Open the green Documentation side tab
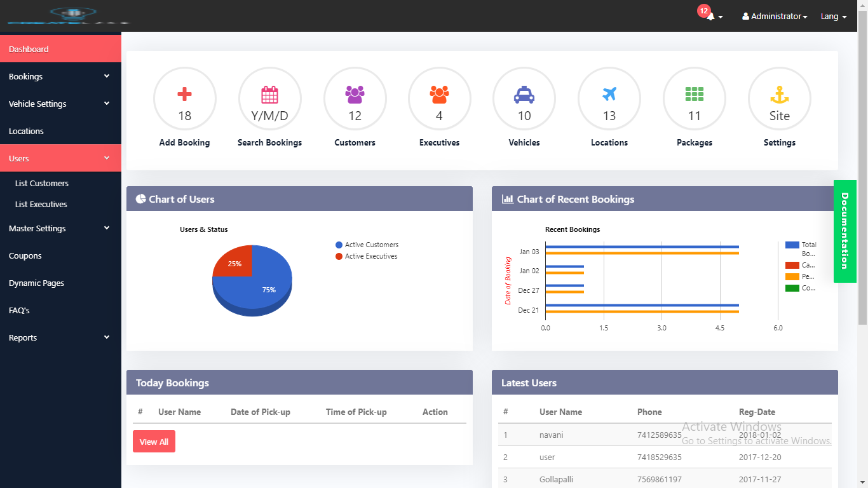The height and width of the screenshot is (488, 868). [x=844, y=231]
